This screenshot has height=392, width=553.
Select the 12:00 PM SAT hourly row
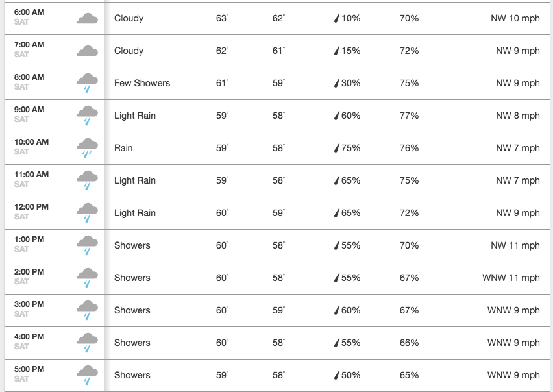coord(277,214)
